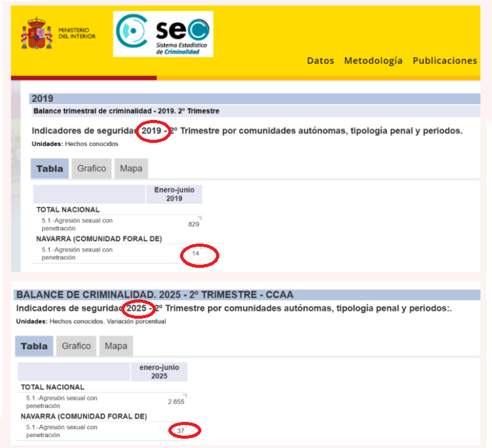Image resolution: width=492 pixels, height=448 pixels.
Task: Open the Publicaciones menu
Action: (x=445, y=61)
